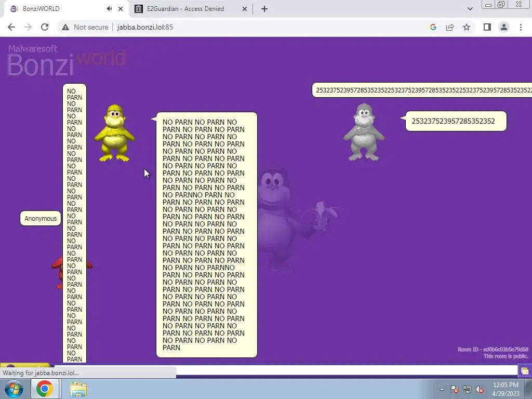Viewport: 532px width, 399px height.
Task: Open the Not secure site info
Action: [x=85, y=27]
